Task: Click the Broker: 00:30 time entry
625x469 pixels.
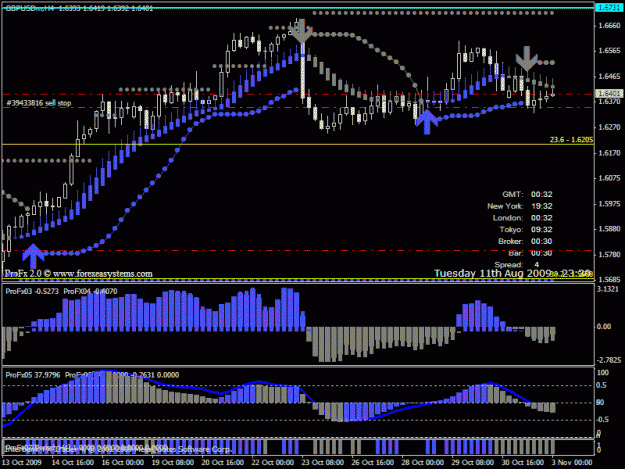Action: (x=525, y=241)
